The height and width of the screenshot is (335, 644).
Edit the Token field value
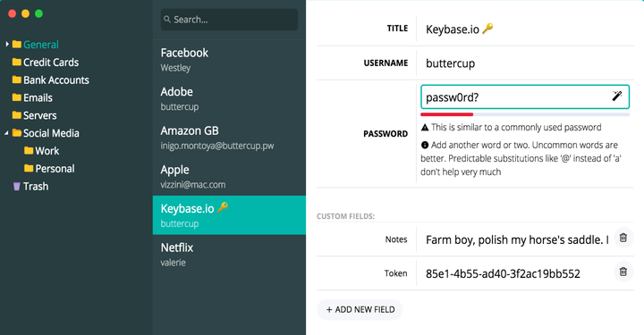516,273
